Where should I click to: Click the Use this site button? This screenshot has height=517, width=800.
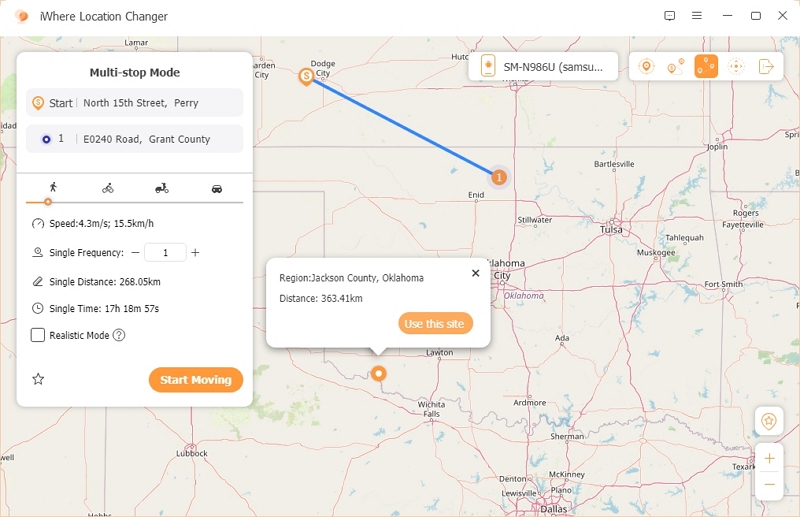pos(435,324)
